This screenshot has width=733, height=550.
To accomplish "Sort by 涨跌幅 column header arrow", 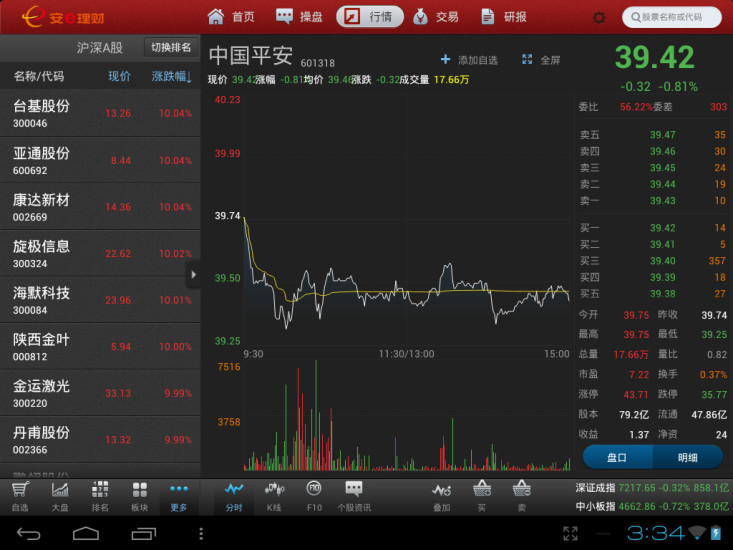I will click(x=172, y=76).
